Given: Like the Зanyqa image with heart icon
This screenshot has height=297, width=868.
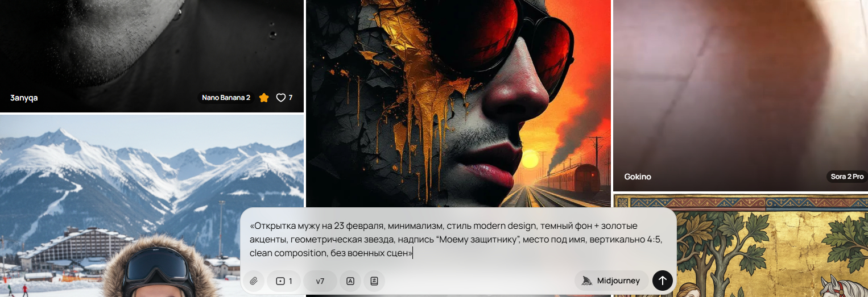Looking at the screenshot, I should pyautogui.click(x=280, y=98).
